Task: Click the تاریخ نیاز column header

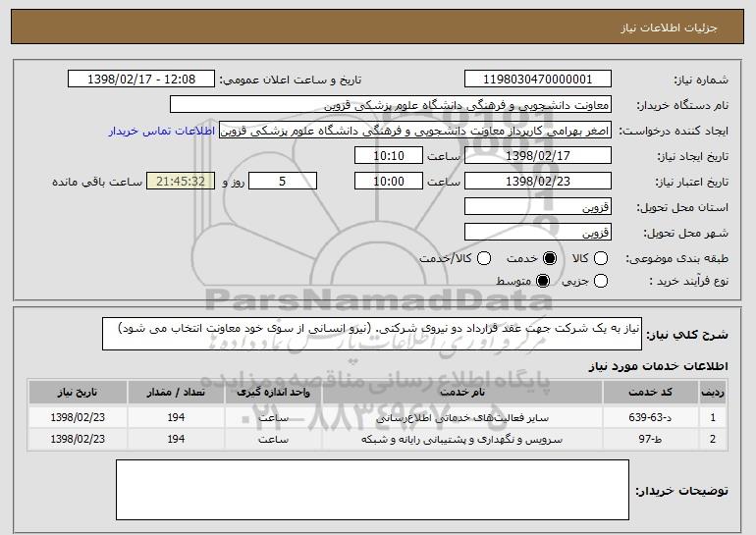Action: pyautogui.click(x=78, y=393)
